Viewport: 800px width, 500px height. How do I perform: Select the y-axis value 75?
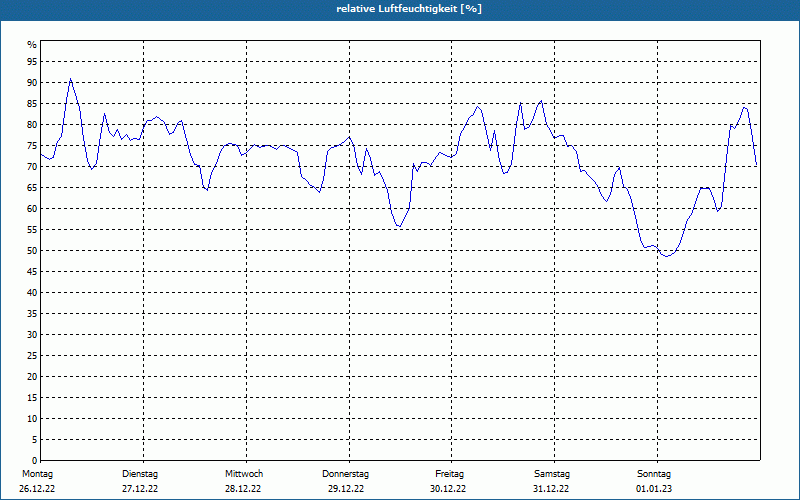[32, 146]
